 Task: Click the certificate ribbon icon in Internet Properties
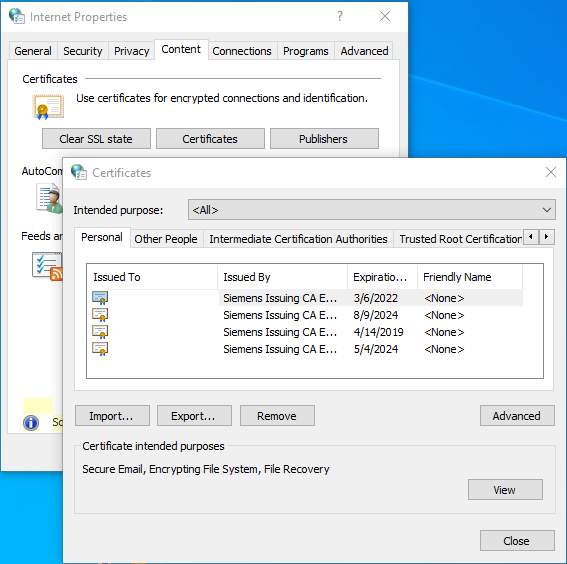click(48, 107)
